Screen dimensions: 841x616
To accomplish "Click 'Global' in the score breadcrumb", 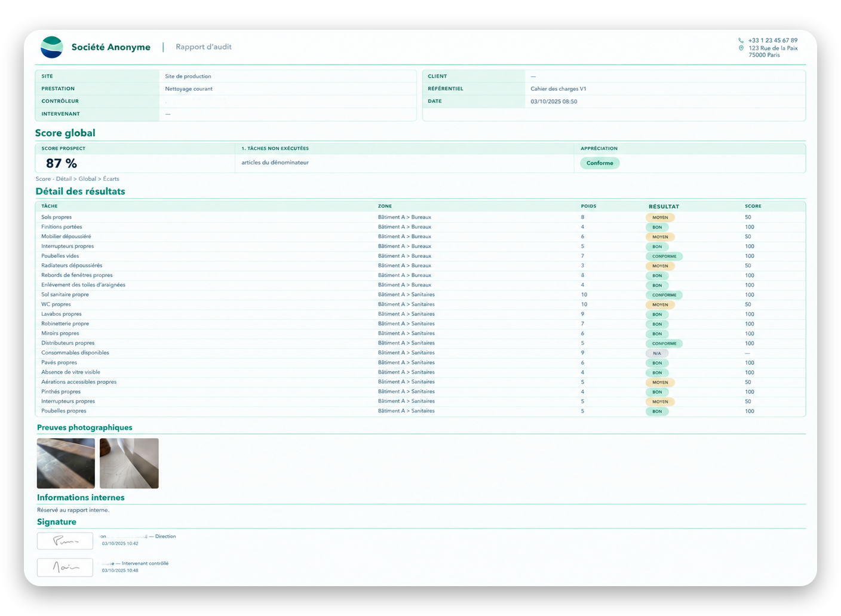I will tap(87, 179).
